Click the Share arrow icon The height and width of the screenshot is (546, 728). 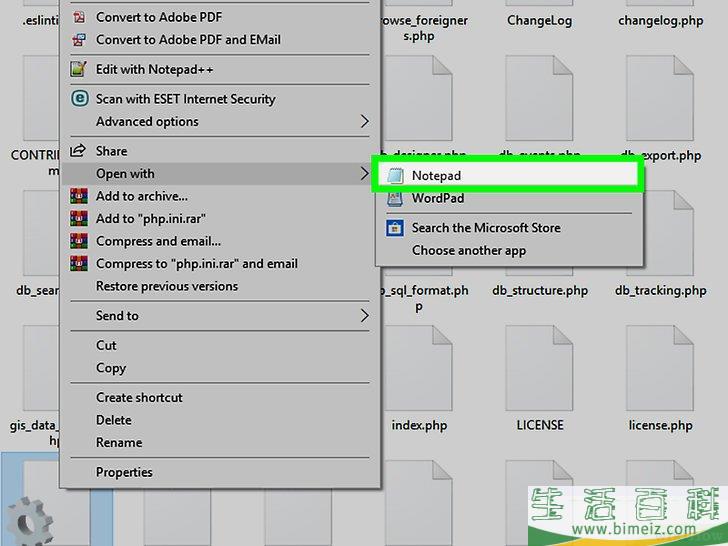point(78,150)
